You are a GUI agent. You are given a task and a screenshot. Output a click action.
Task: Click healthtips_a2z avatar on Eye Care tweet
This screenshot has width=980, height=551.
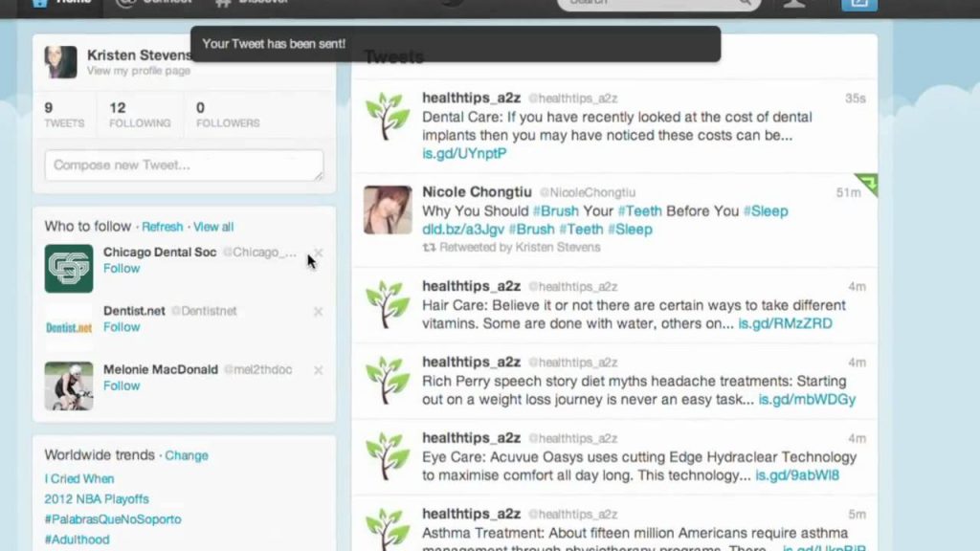point(388,456)
